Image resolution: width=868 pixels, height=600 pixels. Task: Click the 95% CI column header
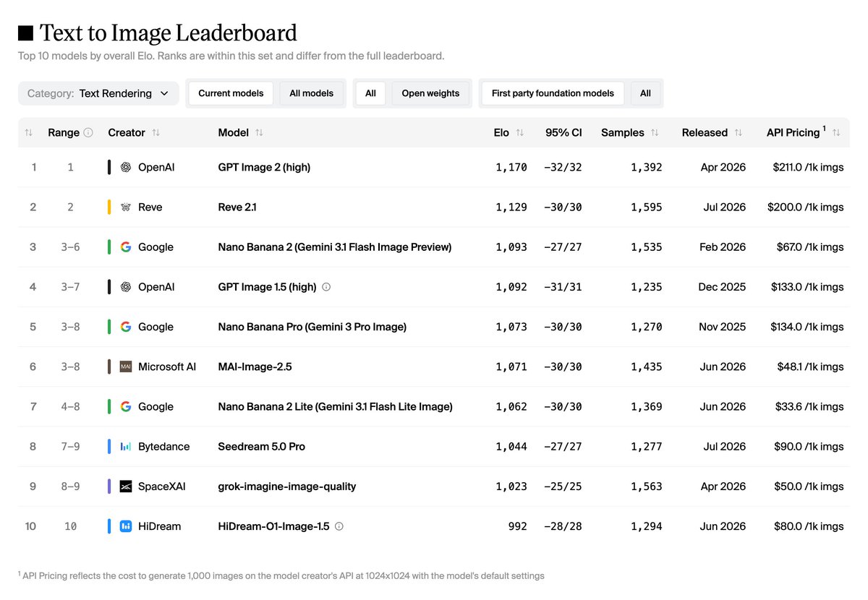(563, 133)
